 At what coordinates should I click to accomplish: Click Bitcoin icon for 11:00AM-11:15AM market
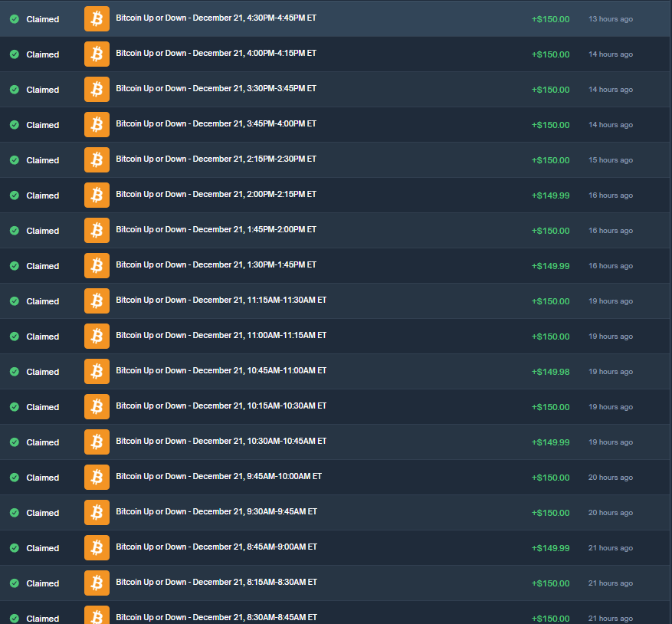pos(97,336)
